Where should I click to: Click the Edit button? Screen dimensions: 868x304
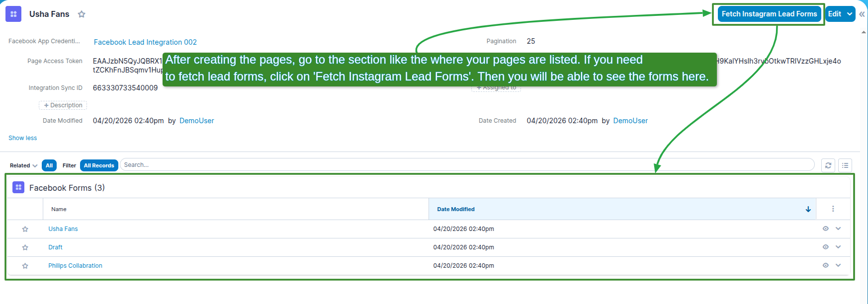coord(835,14)
